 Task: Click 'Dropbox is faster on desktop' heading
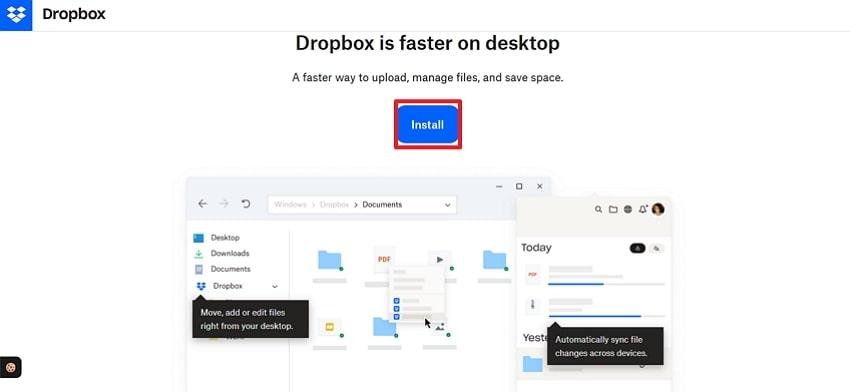428,43
